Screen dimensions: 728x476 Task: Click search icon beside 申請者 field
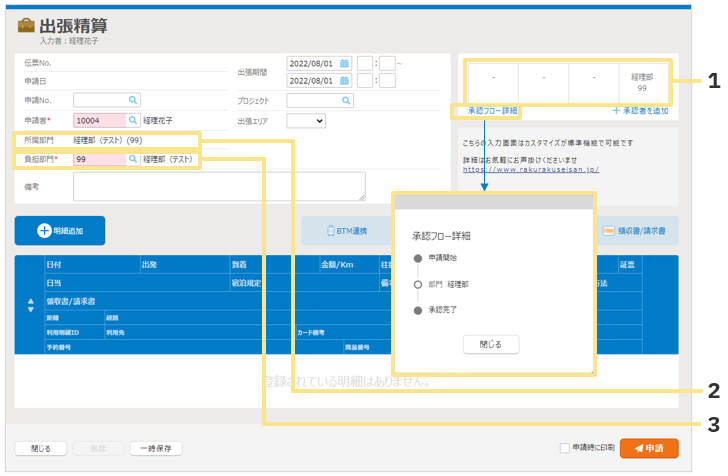[x=133, y=120]
